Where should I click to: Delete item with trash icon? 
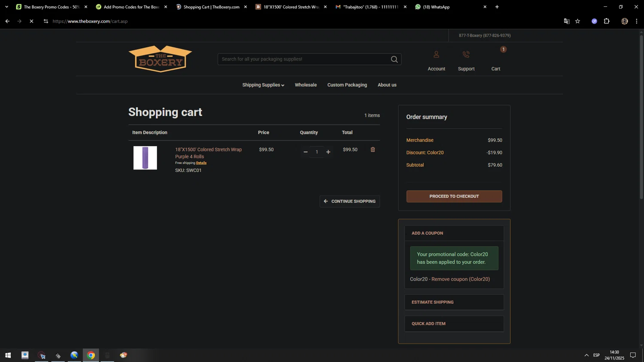tap(373, 150)
